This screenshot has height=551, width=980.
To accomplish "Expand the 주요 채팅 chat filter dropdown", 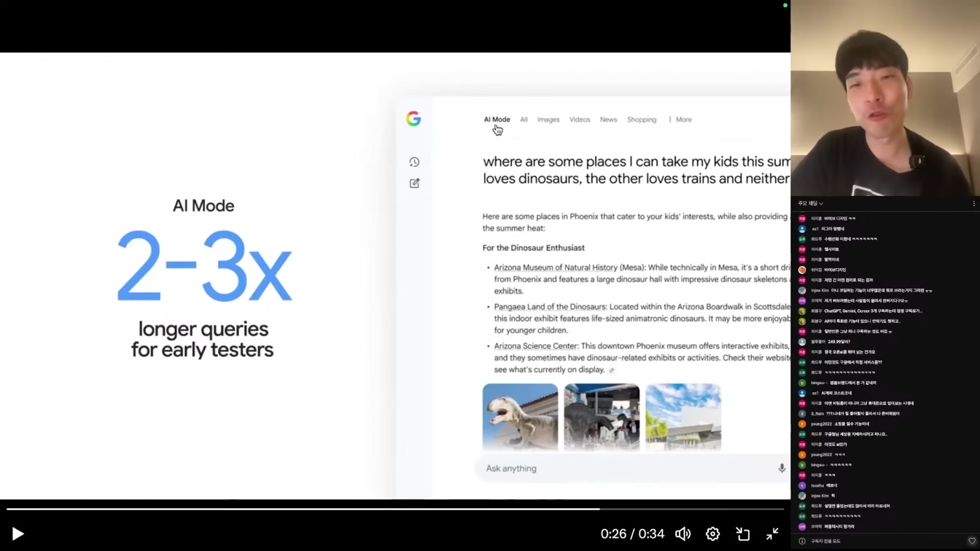I will tap(810, 203).
